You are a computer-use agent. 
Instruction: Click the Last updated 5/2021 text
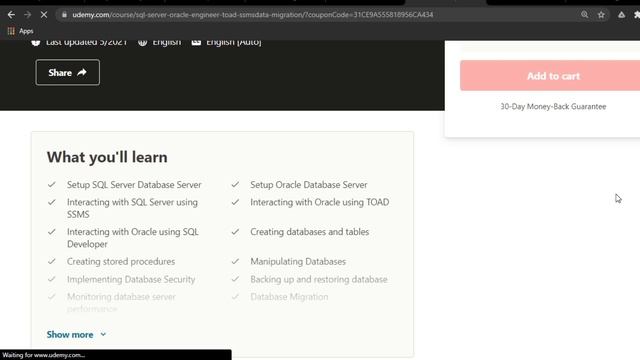[x=86, y=42]
